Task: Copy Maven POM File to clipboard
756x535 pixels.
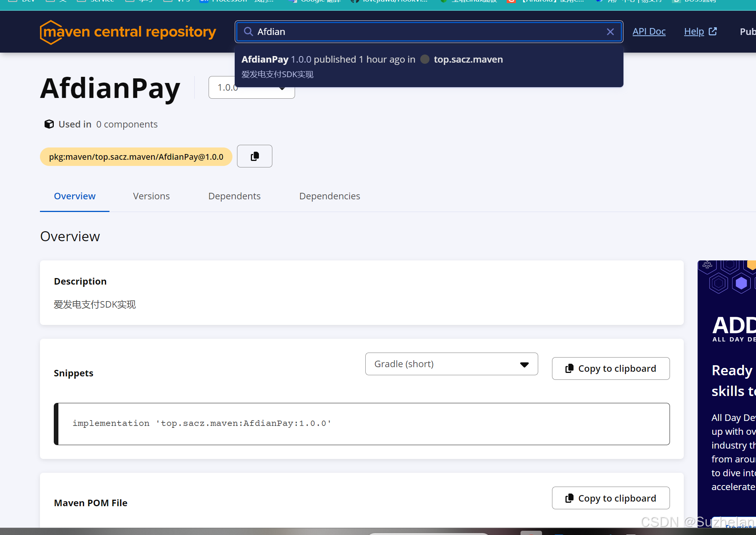Action: (x=610, y=498)
